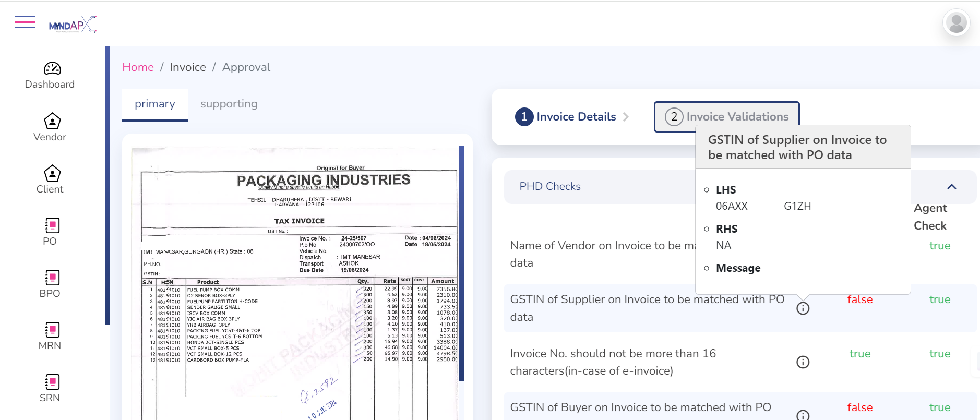
Task: Select Invoice Validations step
Action: click(x=726, y=117)
